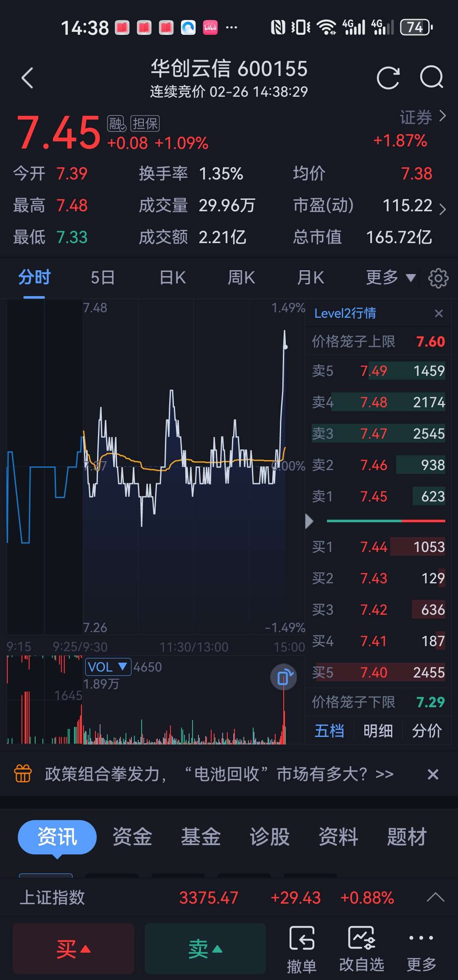This screenshot has width=458, height=980.
Task: Tap the battery indicator showing 74
Action: click(416, 28)
